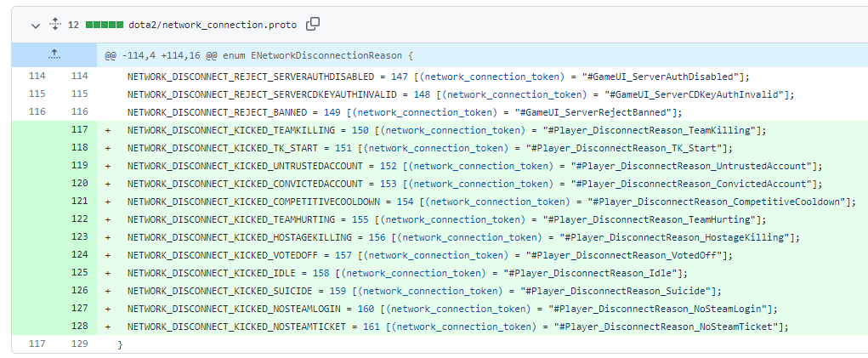Image resolution: width=868 pixels, height=358 pixels.
Task: Click the REJECT_BANNED code line
Action: 405,112
